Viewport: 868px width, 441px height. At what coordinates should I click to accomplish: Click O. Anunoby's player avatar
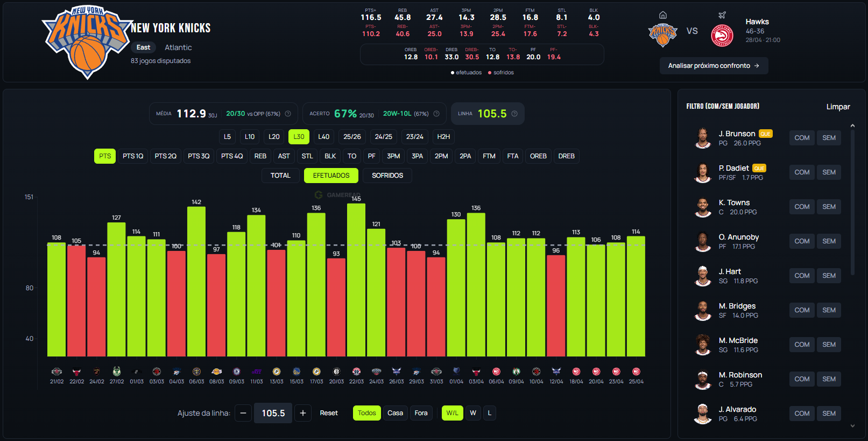click(x=703, y=241)
